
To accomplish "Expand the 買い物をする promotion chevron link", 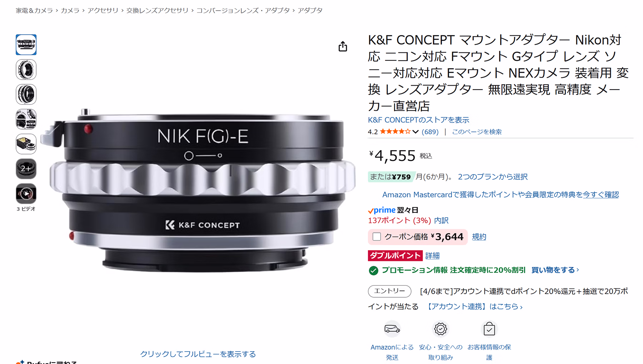I will tap(555, 270).
